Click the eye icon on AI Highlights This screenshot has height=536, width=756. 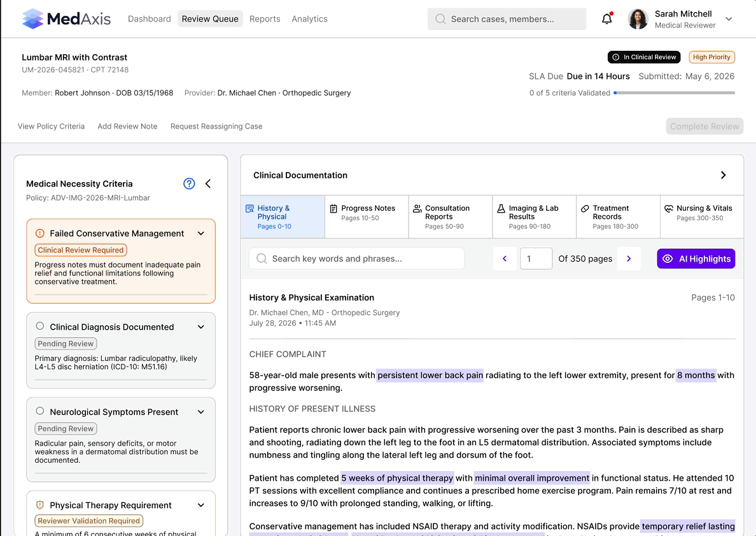point(668,258)
